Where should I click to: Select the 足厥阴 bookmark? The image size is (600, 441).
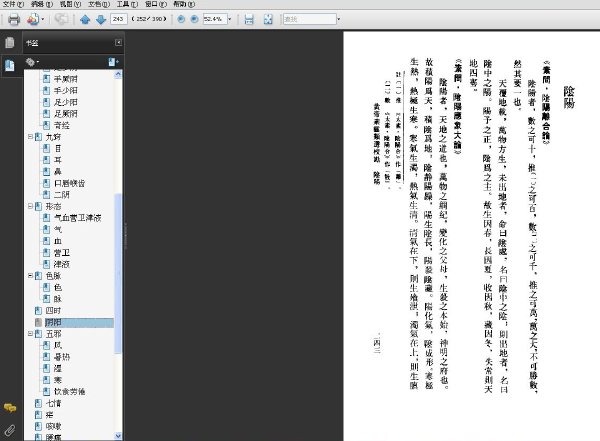click(x=65, y=114)
